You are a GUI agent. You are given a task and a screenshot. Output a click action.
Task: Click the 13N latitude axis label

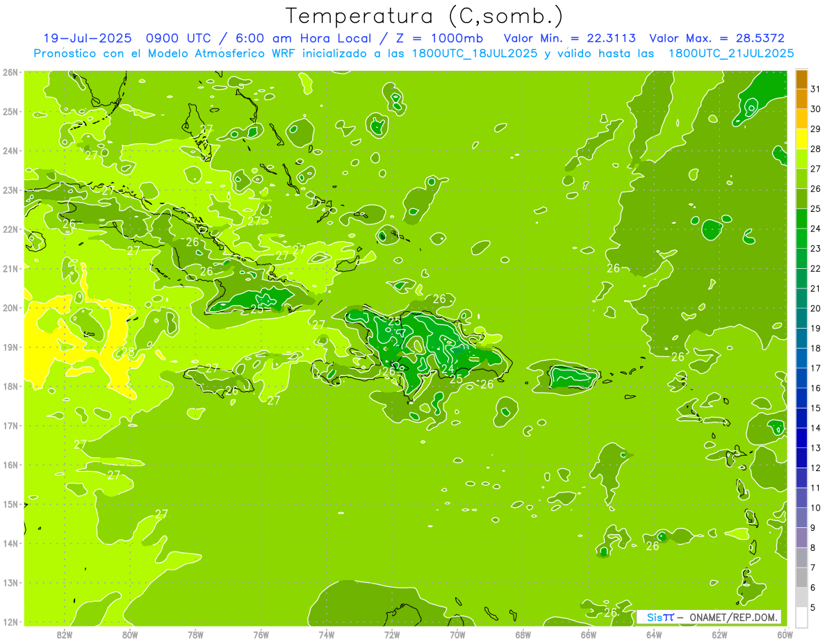[x=10, y=583]
